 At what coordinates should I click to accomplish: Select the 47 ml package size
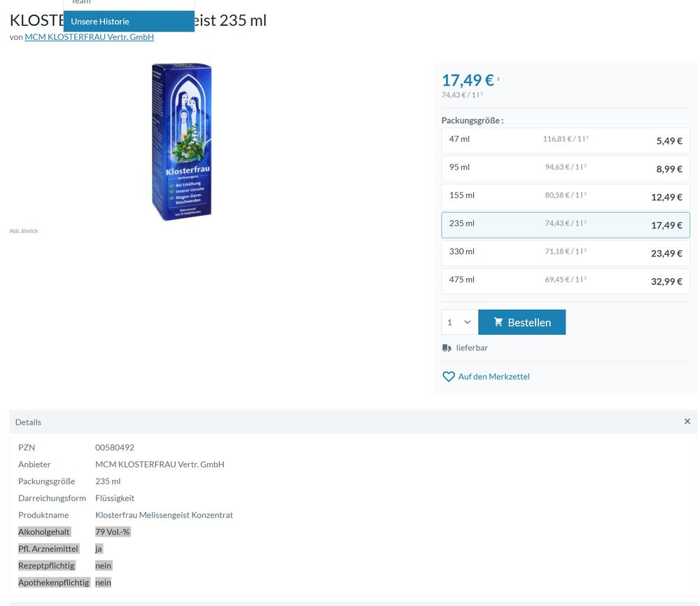click(x=566, y=141)
